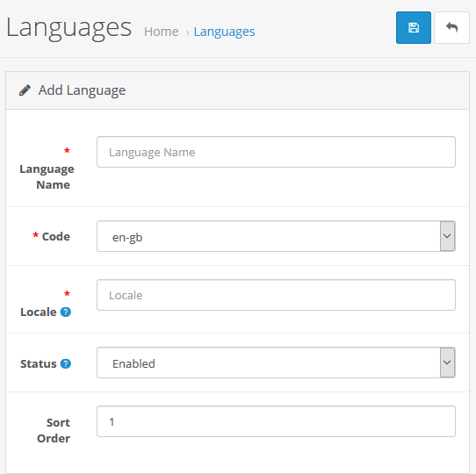This screenshot has height=474, width=476.
Task: Click the pencil icon beside Add Language
Action: [25, 90]
